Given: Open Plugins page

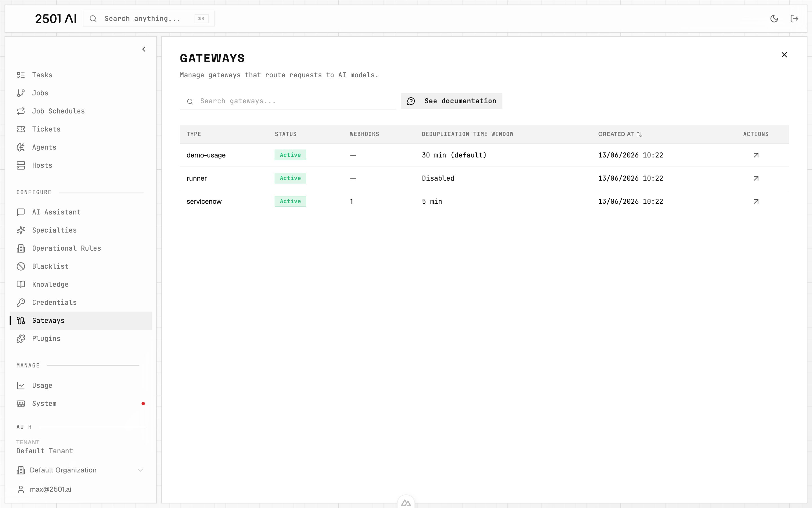Looking at the screenshot, I should (81, 339).
